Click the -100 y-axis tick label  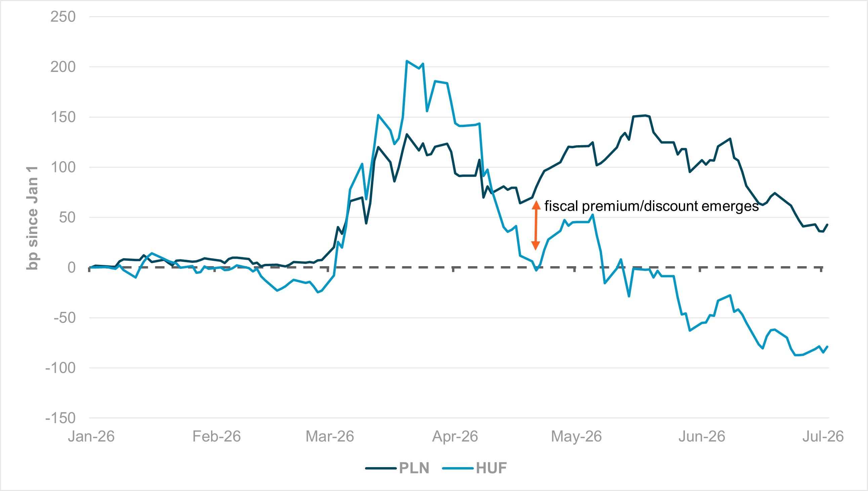click(x=61, y=368)
